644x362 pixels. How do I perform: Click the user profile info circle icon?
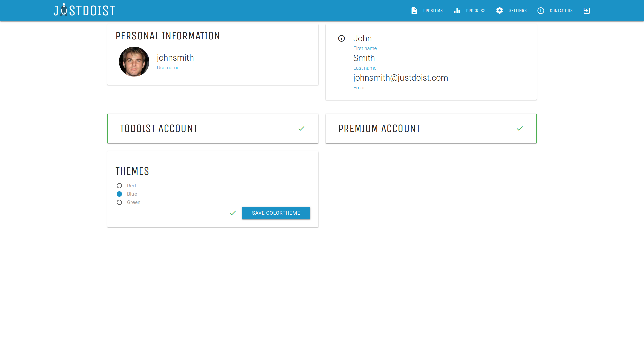pyautogui.click(x=341, y=38)
